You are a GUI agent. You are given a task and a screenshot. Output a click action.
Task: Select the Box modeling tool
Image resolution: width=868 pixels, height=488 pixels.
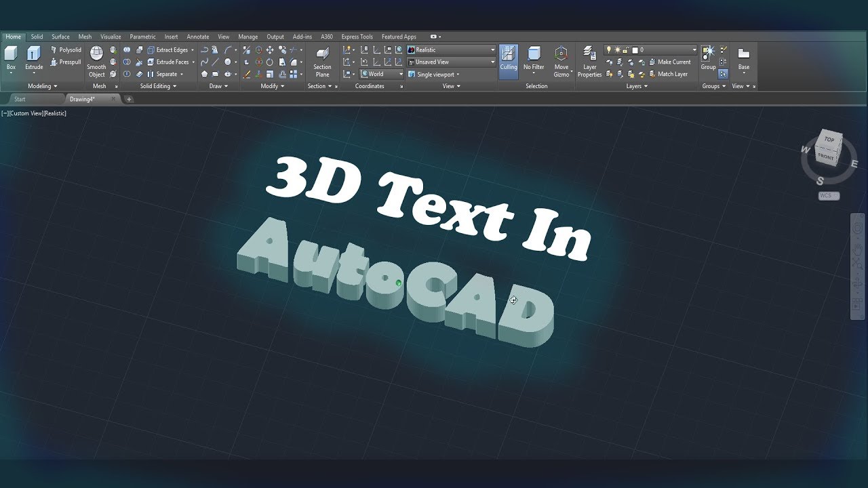click(x=11, y=59)
